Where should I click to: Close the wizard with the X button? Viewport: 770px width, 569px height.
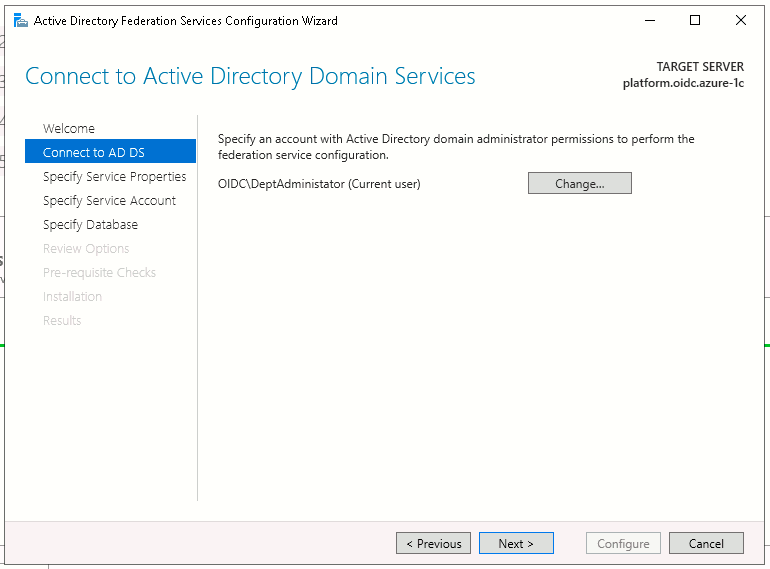tap(741, 20)
